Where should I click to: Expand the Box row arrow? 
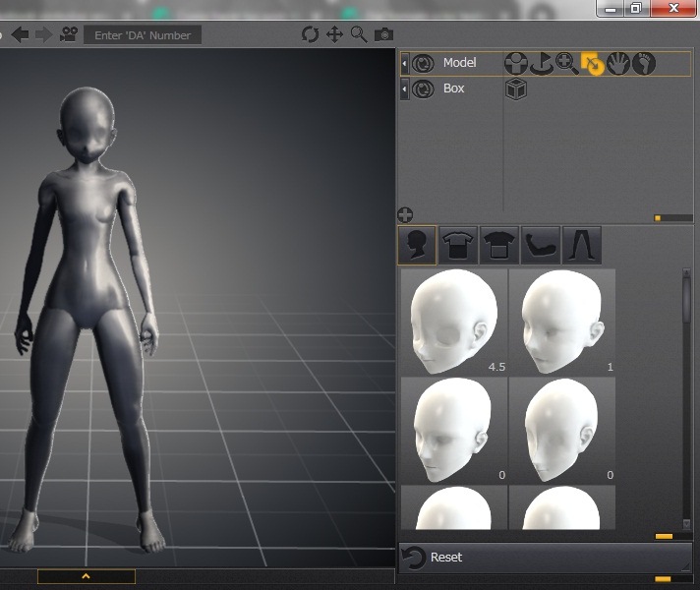404,89
